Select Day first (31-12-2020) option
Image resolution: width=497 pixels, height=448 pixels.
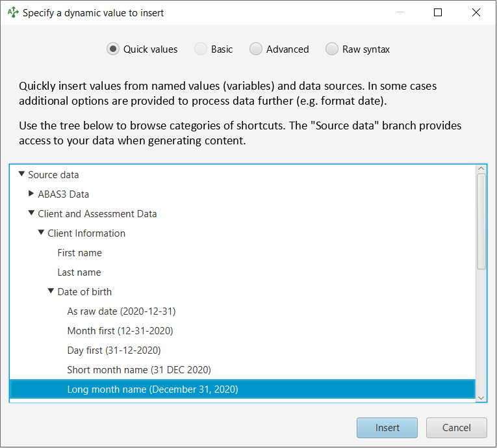point(114,350)
